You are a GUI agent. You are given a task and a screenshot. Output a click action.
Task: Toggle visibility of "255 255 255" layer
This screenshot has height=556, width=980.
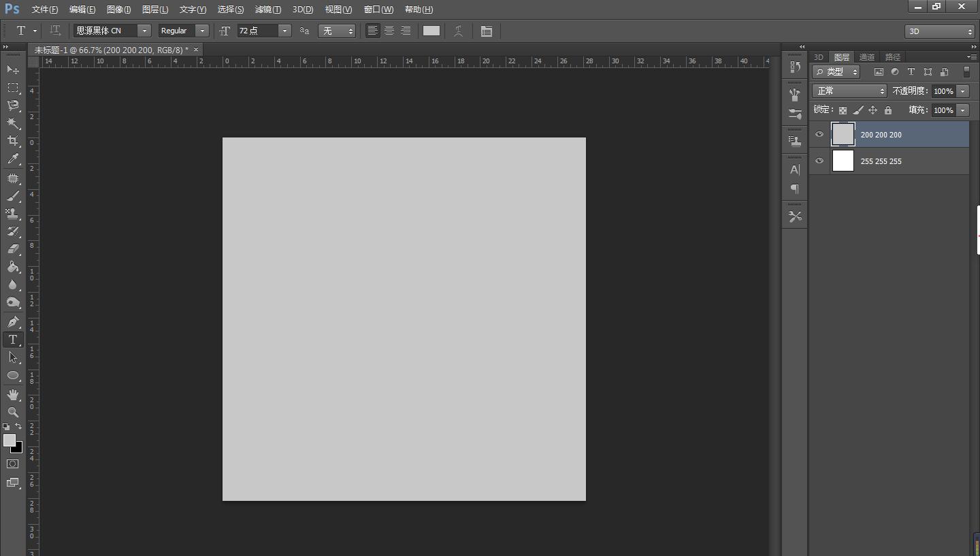tap(819, 161)
